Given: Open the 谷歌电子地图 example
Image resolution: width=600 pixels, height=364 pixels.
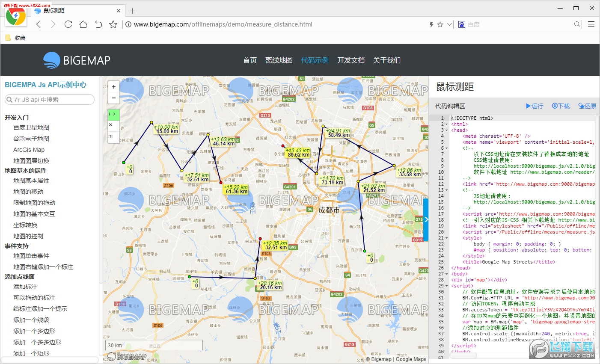Looking at the screenshot, I should tap(31, 139).
